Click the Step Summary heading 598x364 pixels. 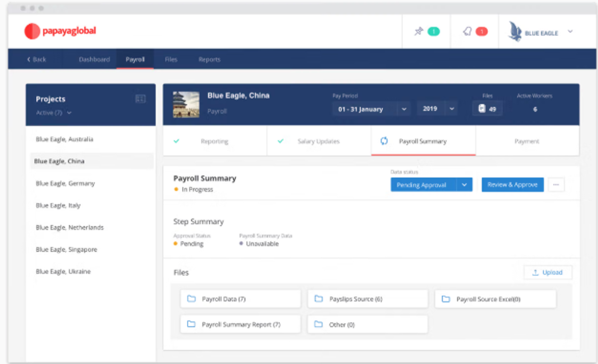[198, 222]
